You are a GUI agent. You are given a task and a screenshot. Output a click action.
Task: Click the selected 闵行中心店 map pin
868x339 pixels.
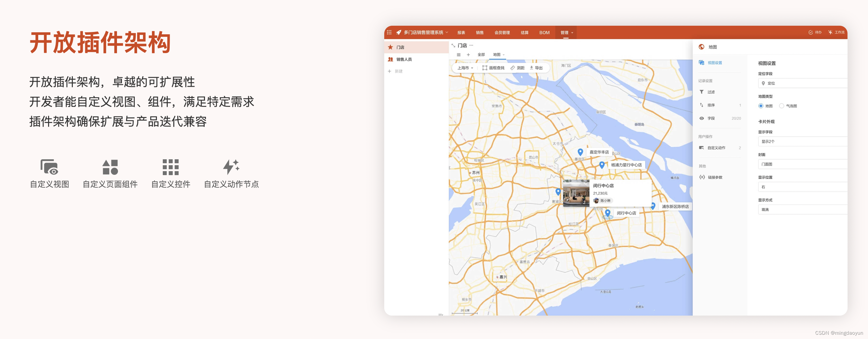608,213
